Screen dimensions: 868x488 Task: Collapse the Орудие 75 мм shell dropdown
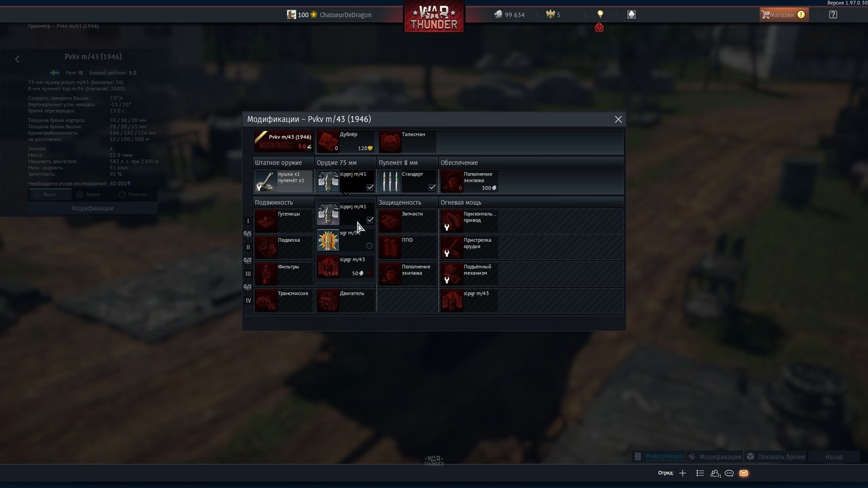point(346,194)
